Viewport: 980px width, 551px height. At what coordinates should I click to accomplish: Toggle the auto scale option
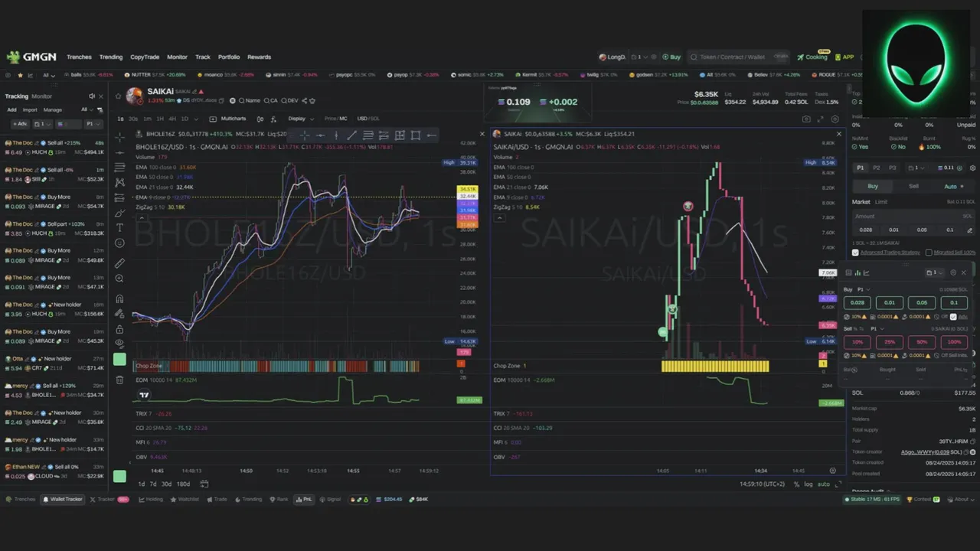824,484
